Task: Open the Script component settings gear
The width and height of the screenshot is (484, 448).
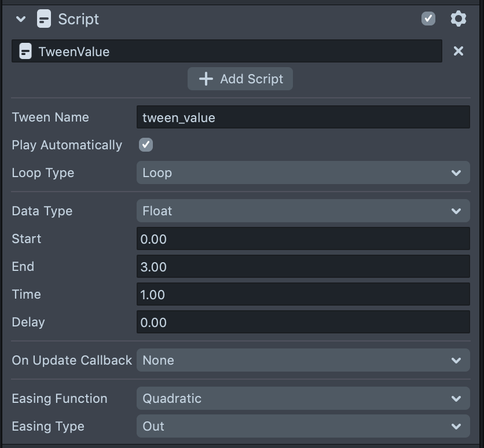Action: [458, 19]
